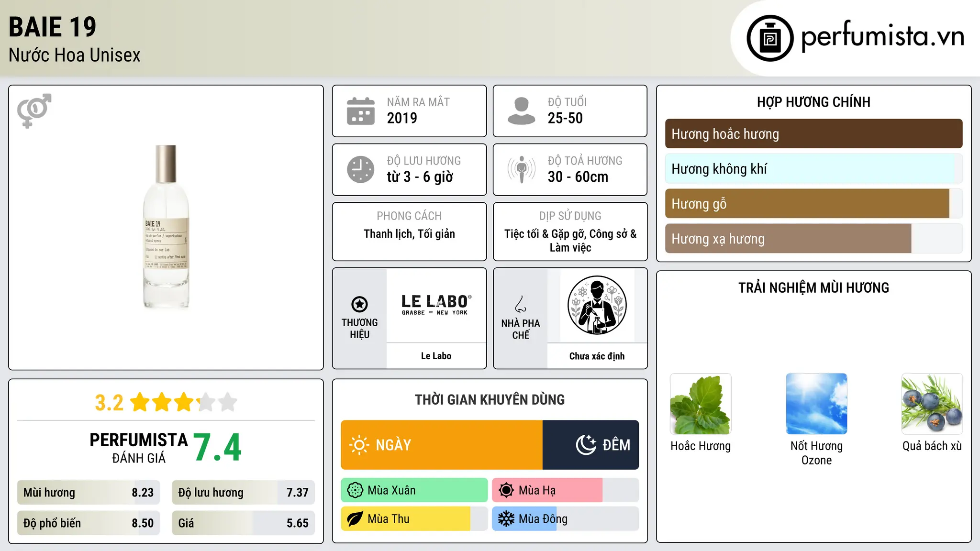This screenshot has height=551, width=980.
Task: Click the Mùi hương 8.23 score bar
Action: click(x=89, y=493)
